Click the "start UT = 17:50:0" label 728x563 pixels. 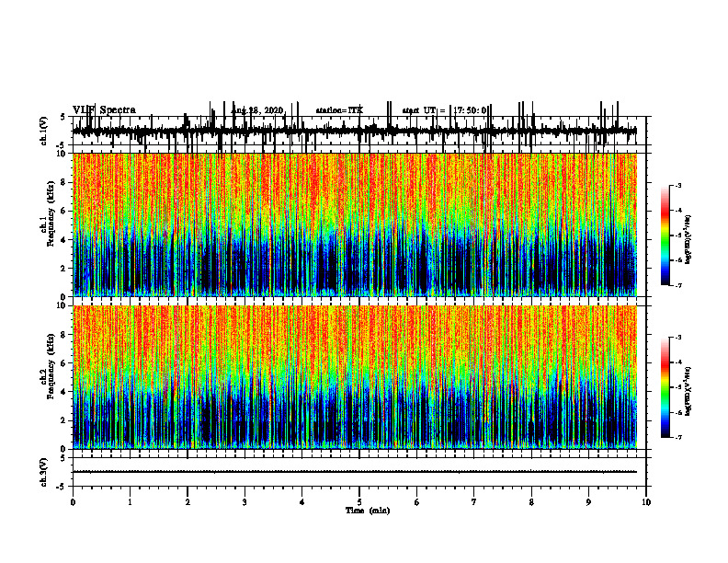click(x=444, y=110)
